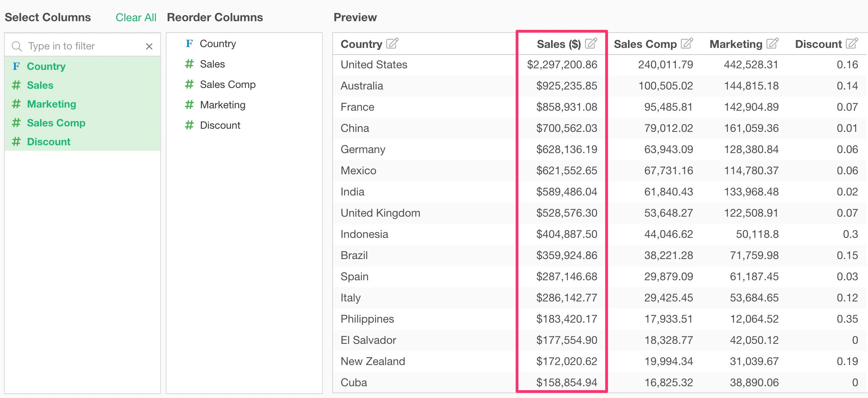Click the pencil icon beside Sales Comp header
The height and width of the screenshot is (398, 868).
tap(687, 43)
